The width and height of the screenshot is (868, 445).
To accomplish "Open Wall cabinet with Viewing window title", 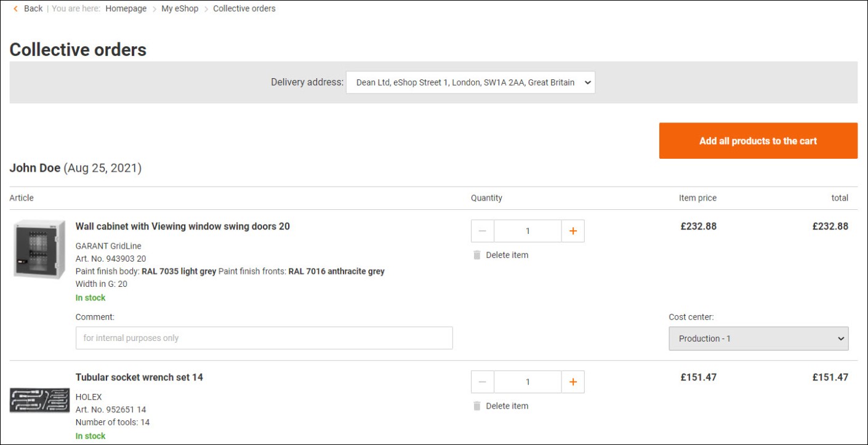I will (x=182, y=227).
